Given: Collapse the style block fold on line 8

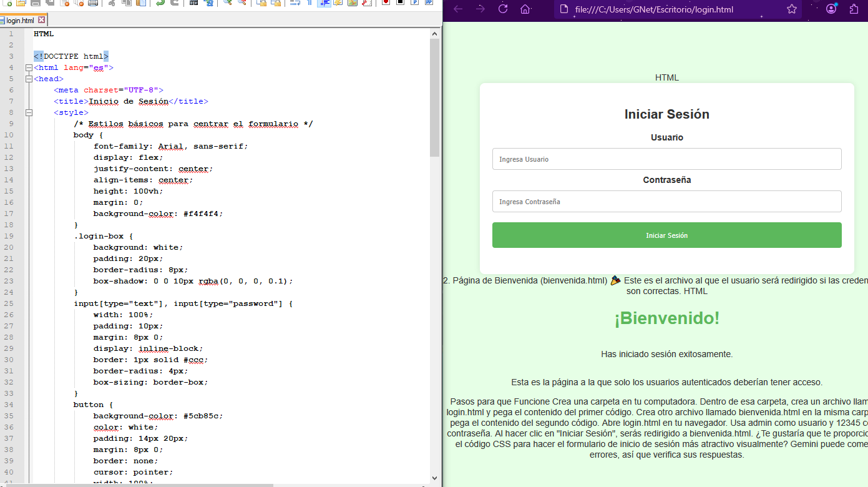Looking at the screenshot, I should click(29, 112).
